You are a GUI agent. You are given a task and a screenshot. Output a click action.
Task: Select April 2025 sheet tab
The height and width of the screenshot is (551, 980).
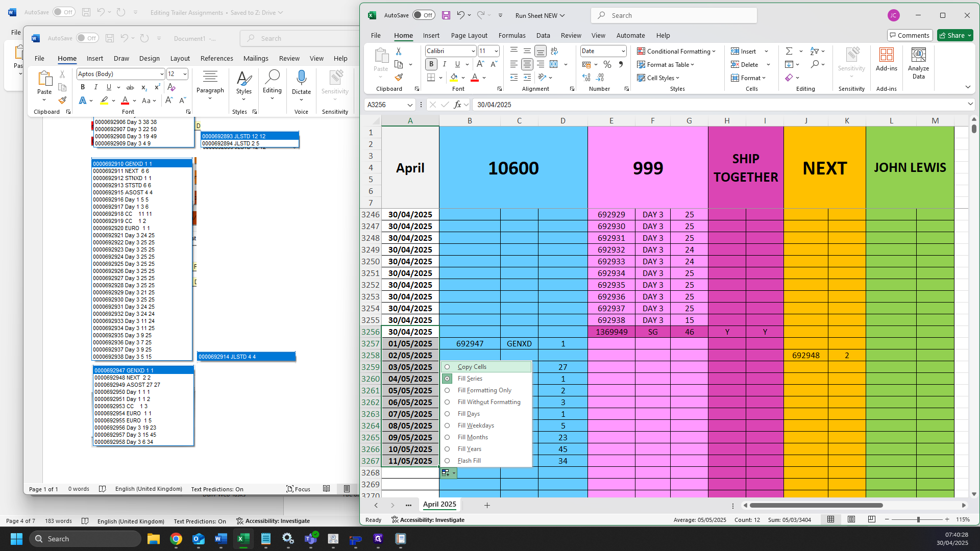(x=439, y=504)
